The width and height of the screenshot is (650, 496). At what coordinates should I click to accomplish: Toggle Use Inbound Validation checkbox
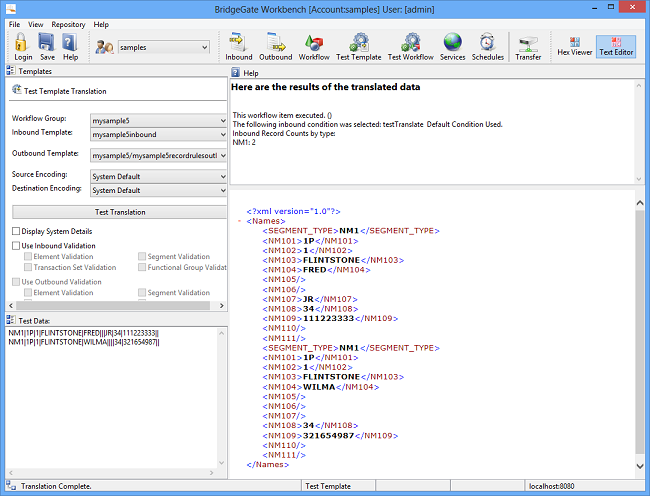click(16, 245)
